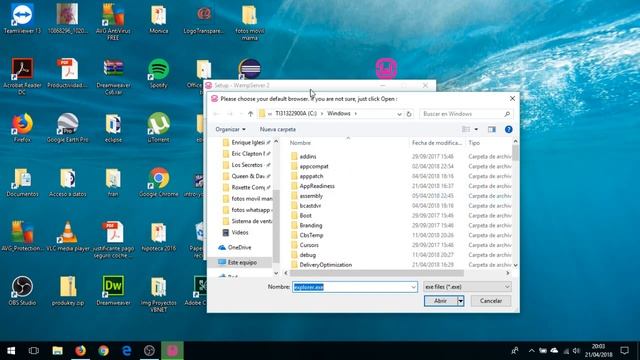640x360 pixels.
Task: Open Task View in taskbar
Action: [x=34, y=351]
